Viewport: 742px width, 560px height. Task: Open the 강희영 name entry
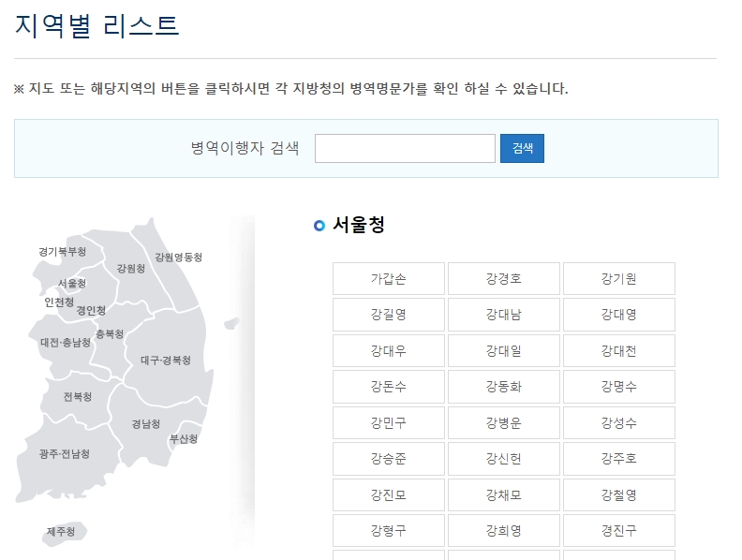click(x=503, y=531)
